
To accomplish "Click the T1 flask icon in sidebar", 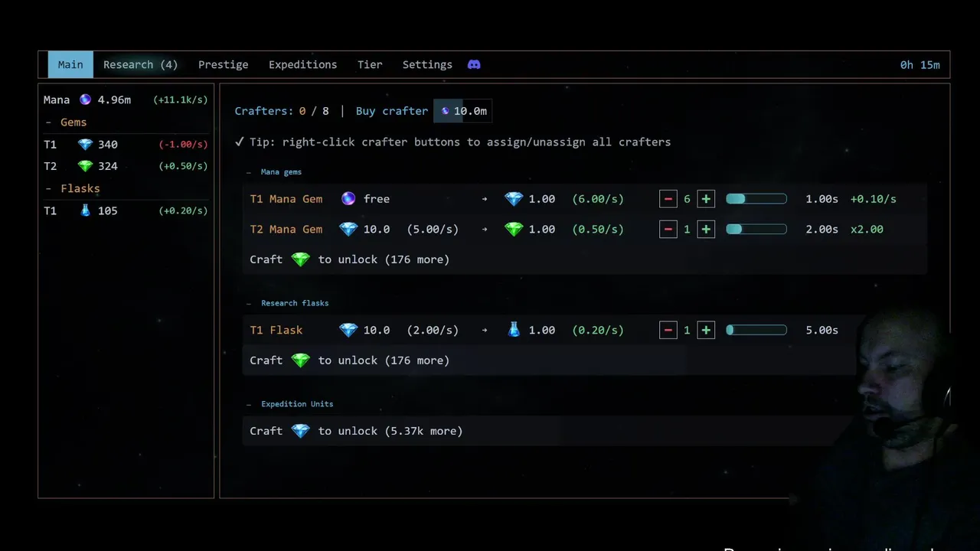I will (x=86, y=210).
